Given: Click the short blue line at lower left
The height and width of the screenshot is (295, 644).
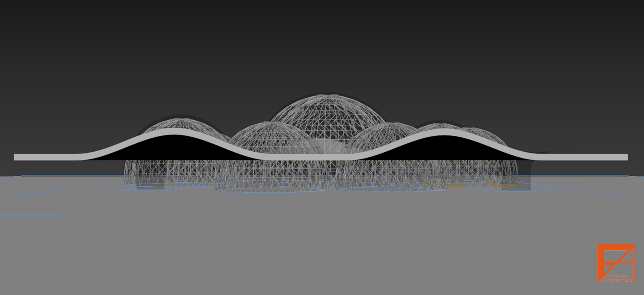Looking at the screenshot, I should point(30,214).
